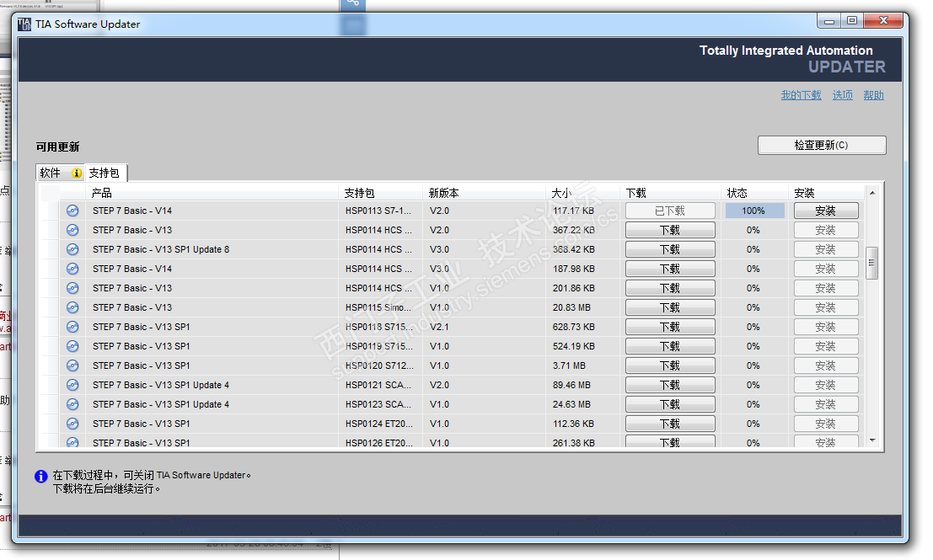Click 下载 for the 367.22 KB package

click(670, 230)
